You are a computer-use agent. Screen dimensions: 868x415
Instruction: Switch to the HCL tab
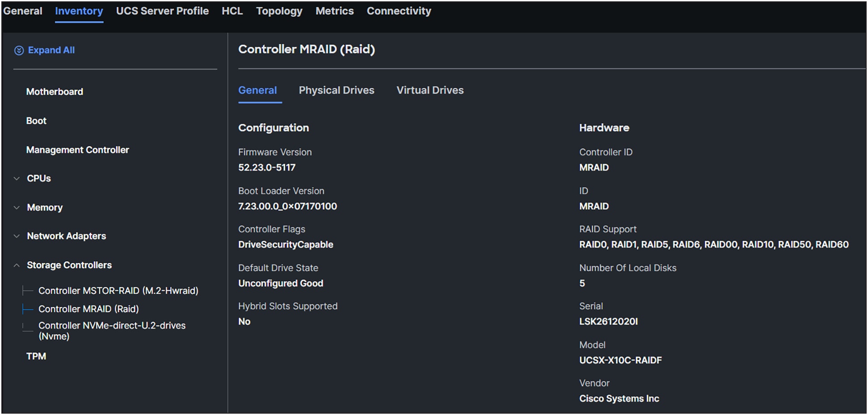click(x=232, y=11)
